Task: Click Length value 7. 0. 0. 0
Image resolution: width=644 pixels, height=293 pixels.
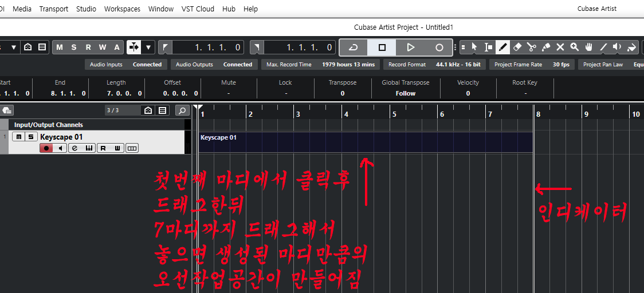Action: 124,93
